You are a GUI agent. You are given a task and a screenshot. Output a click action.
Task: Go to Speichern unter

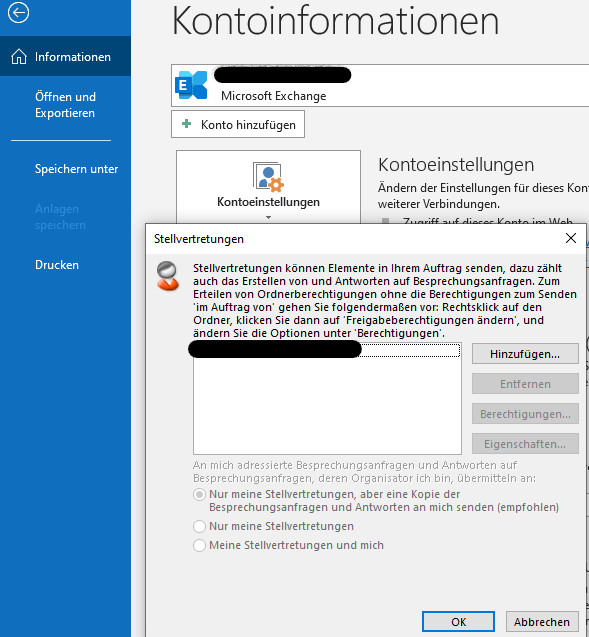pos(76,169)
